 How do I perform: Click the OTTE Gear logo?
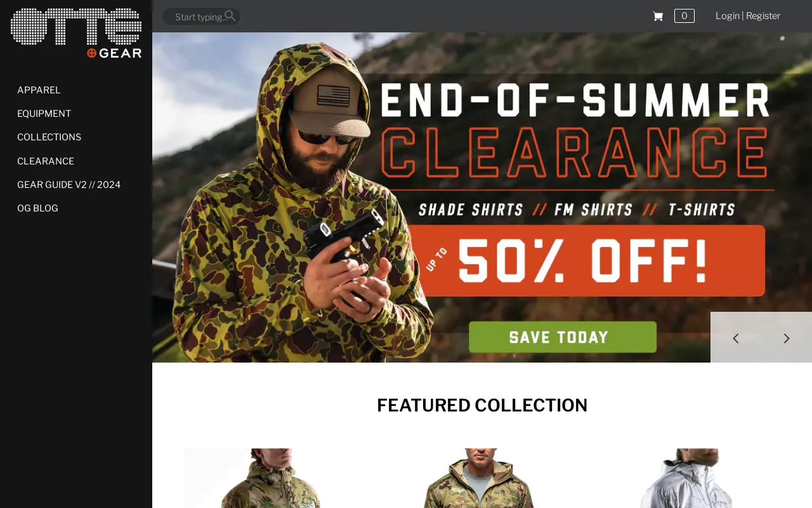pyautogui.click(x=76, y=33)
